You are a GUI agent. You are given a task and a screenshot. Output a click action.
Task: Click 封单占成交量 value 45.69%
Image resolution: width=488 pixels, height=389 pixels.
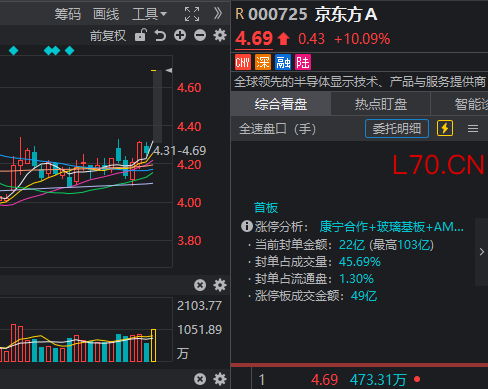[360, 262]
